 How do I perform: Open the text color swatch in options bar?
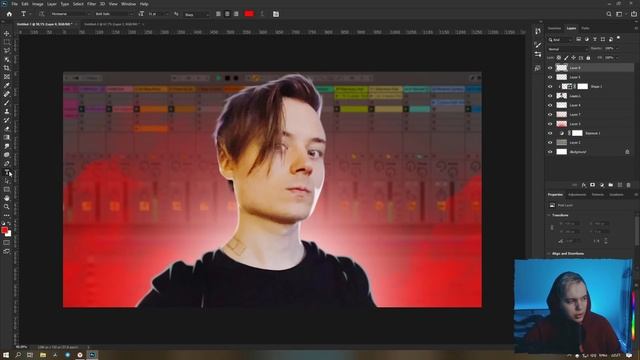click(x=249, y=14)
